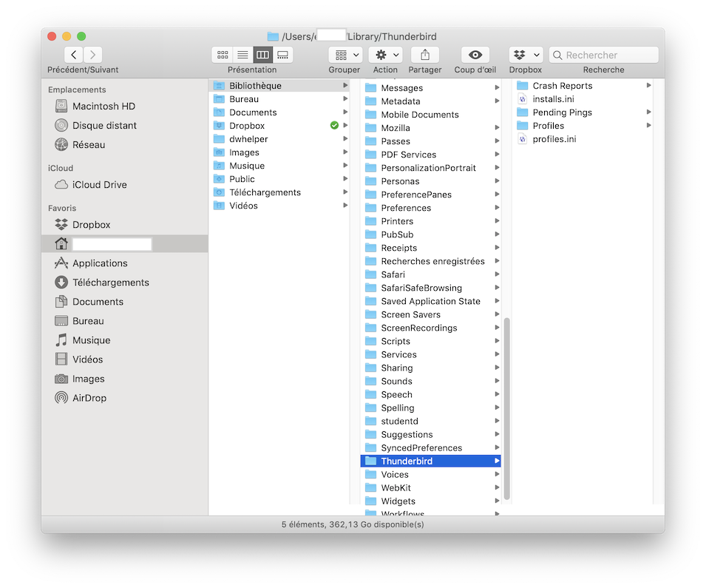Select Téléchargements folder in first column
Image resolution: width=706 pixels, height=588 pixels.
[280, 192]
